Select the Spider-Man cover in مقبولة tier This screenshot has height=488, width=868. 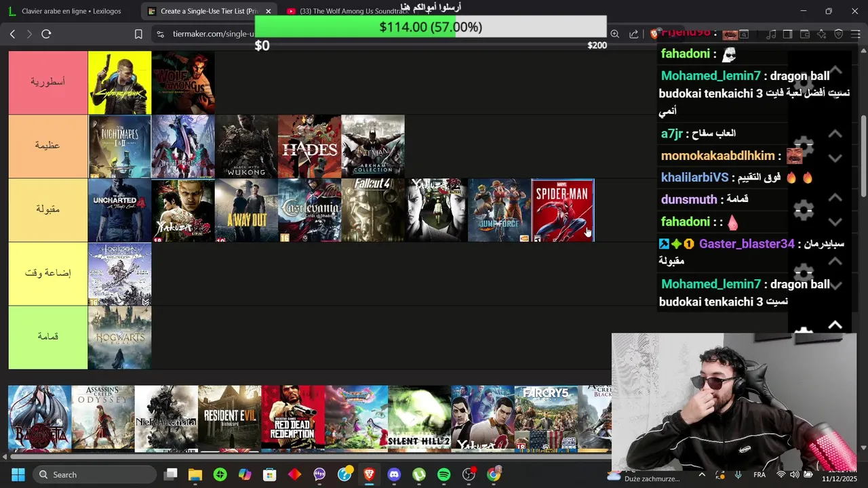click(563, 210)
